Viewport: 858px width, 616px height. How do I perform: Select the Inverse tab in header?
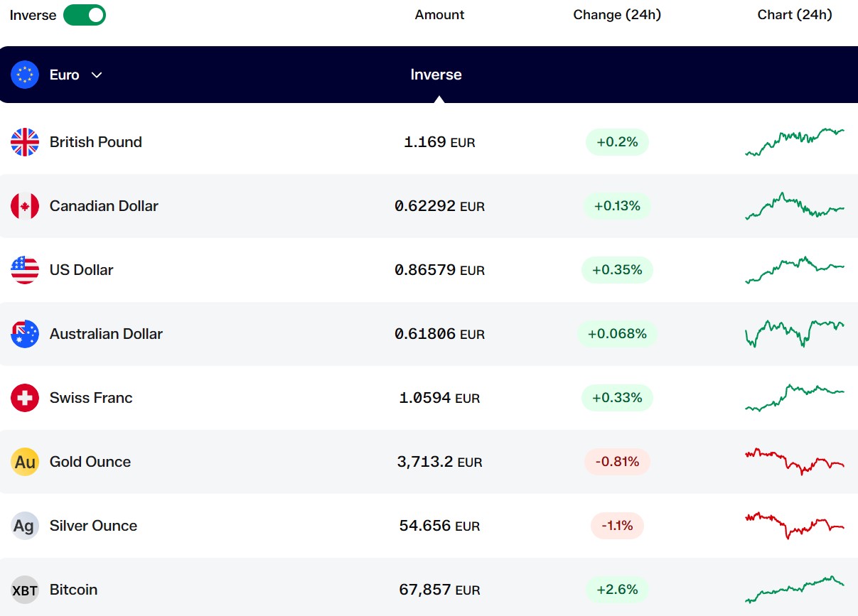click(436, 75)
